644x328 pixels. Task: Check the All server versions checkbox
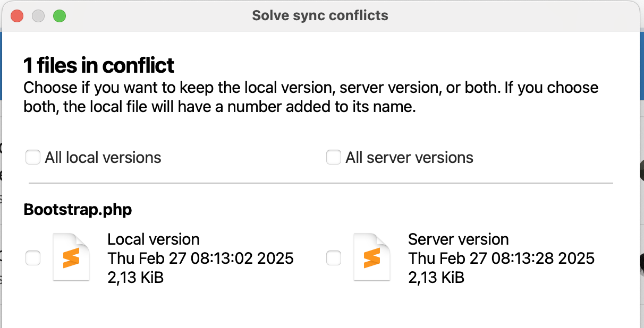[334, 158]
